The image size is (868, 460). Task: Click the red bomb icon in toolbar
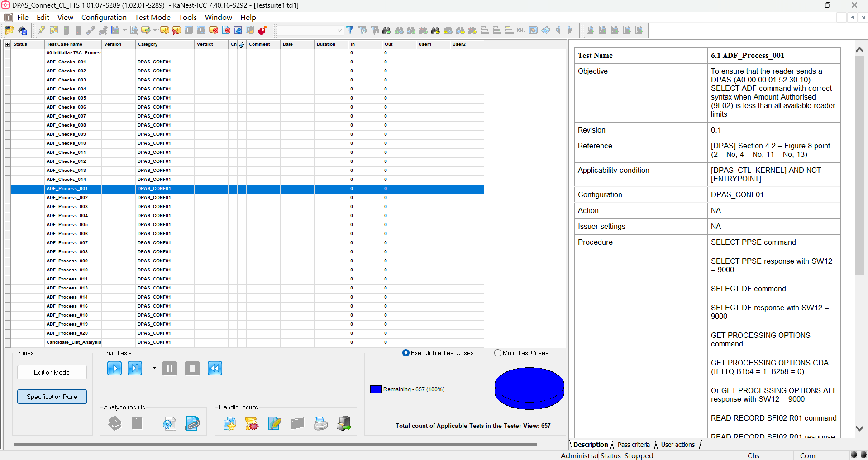point(262,30)
